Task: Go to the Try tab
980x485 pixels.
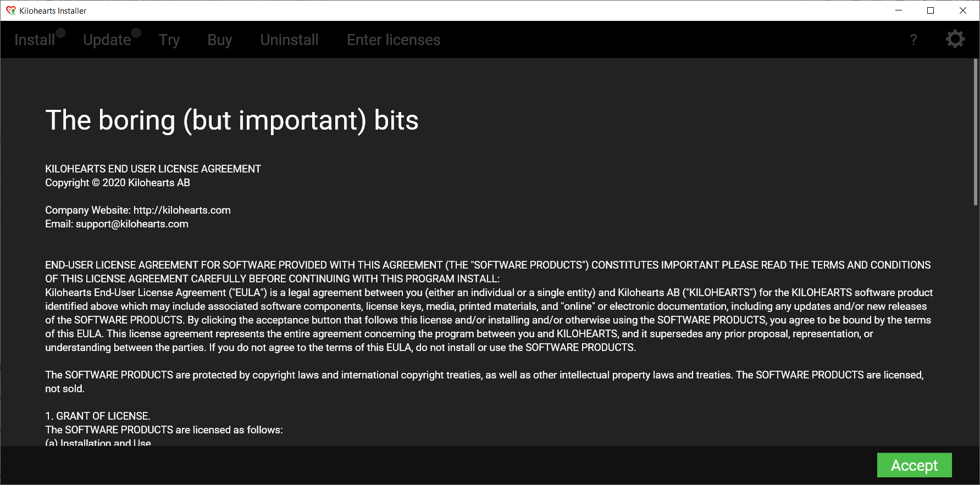Action: point(169,40)
